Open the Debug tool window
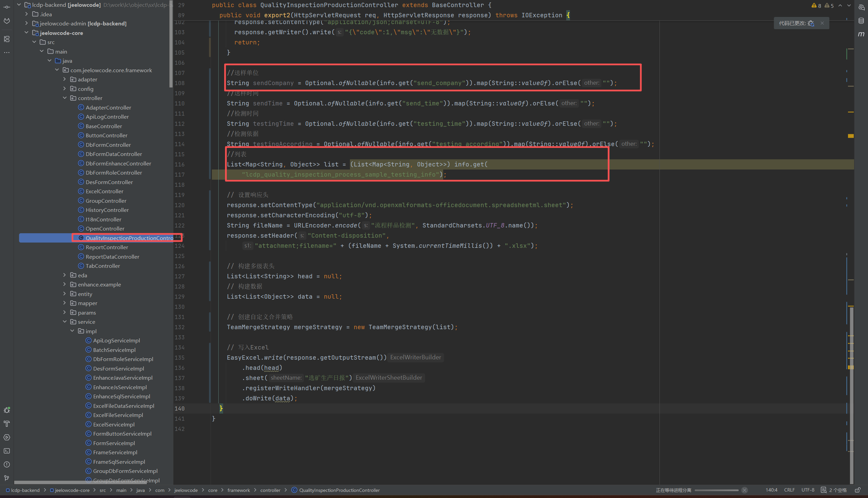 pos(7,410)
